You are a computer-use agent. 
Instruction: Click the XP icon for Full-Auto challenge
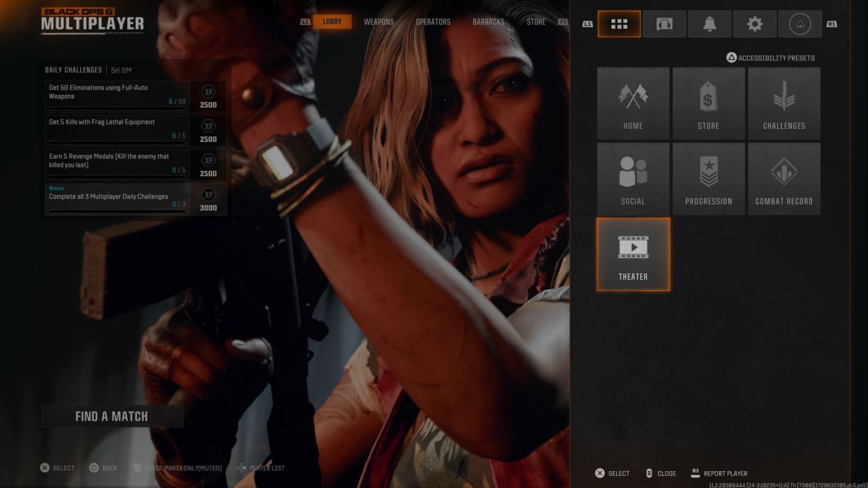(x=208, y=92)
